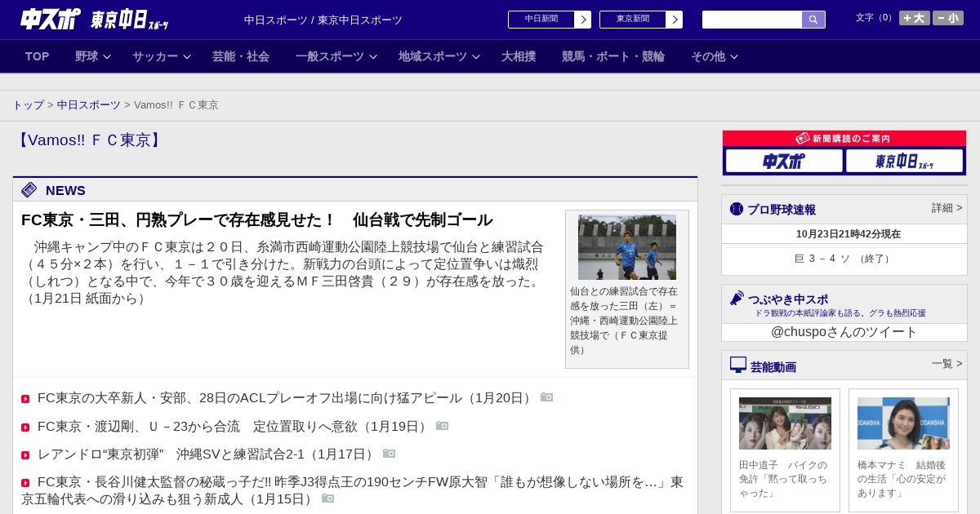Click the 10月23日21時42分現在 timestamp
This screenshot has width=980, height=514.
pos(849,234)
